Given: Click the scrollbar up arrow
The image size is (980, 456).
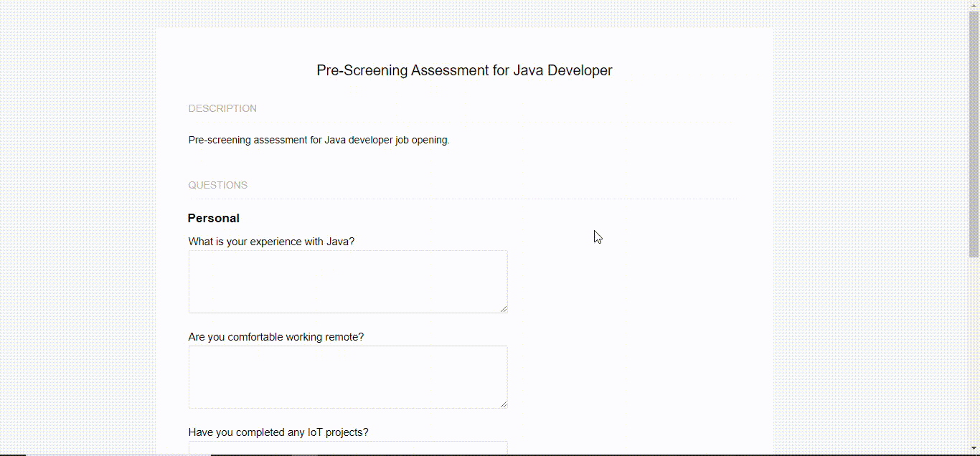Looking at the screenshot, I should pyautogui.click(x=974, y=5).
